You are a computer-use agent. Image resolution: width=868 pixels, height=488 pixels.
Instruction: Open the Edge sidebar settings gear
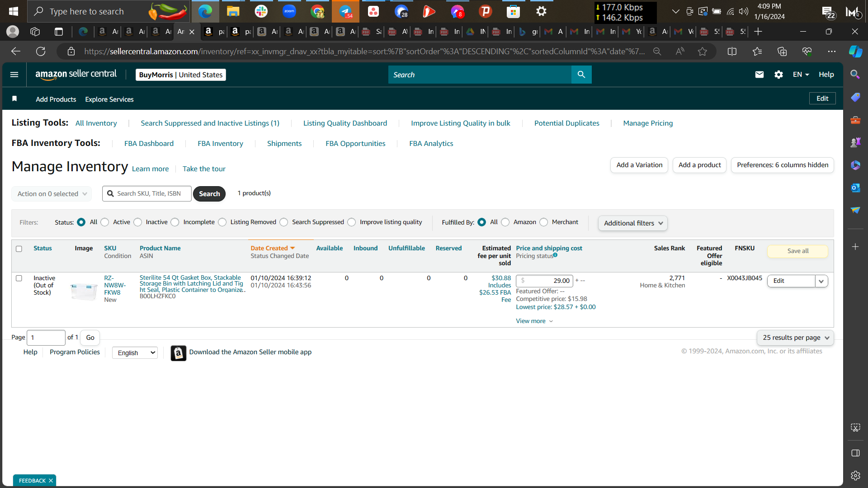pyautogui.click(x=855, y=475)
